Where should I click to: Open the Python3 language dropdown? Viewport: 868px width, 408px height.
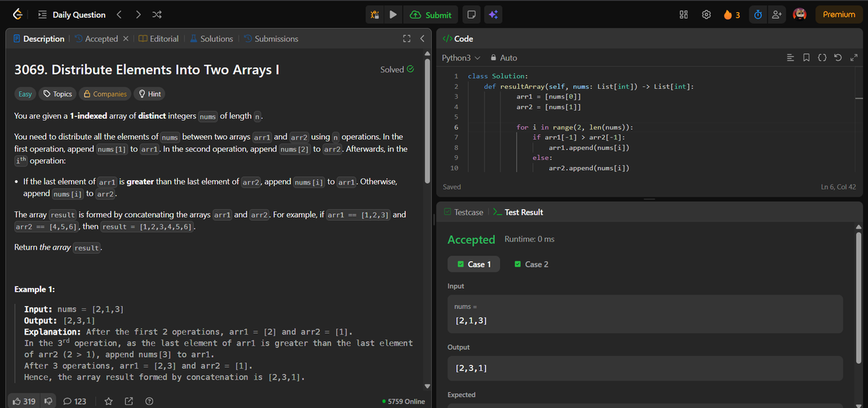(461, 58)
